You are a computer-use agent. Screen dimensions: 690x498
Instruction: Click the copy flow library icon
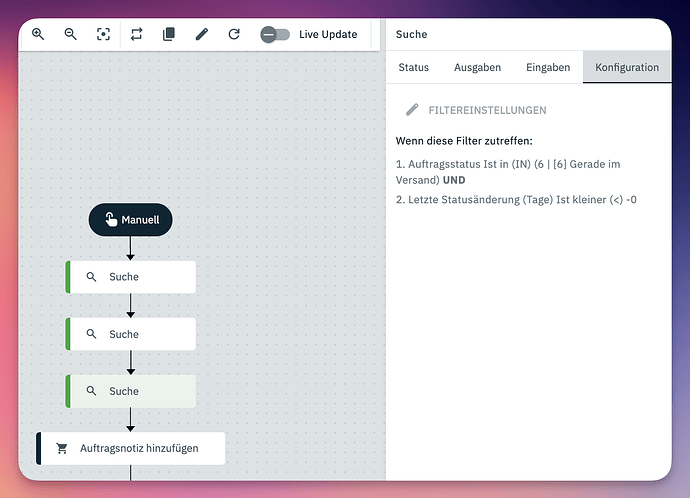(x=169, y=34)
